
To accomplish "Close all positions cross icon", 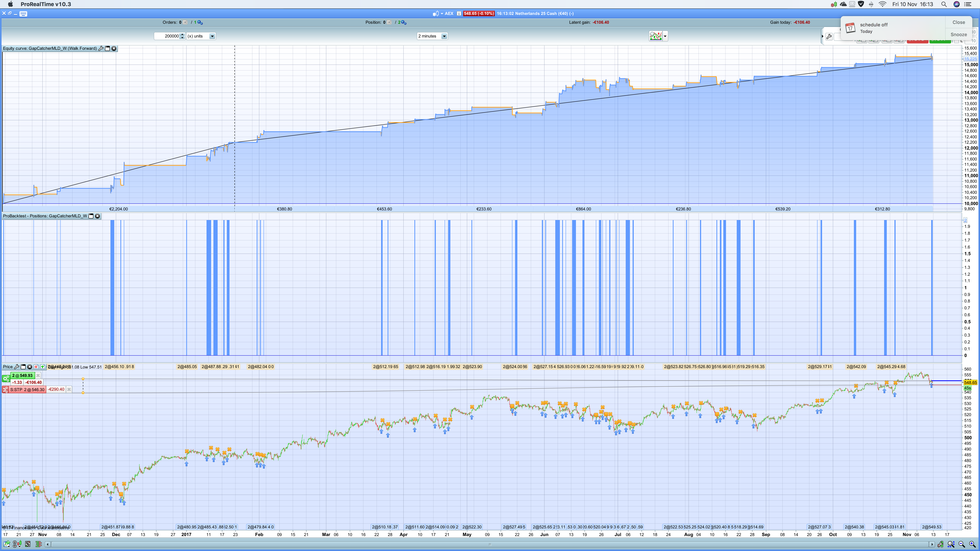I will point(389,22).
